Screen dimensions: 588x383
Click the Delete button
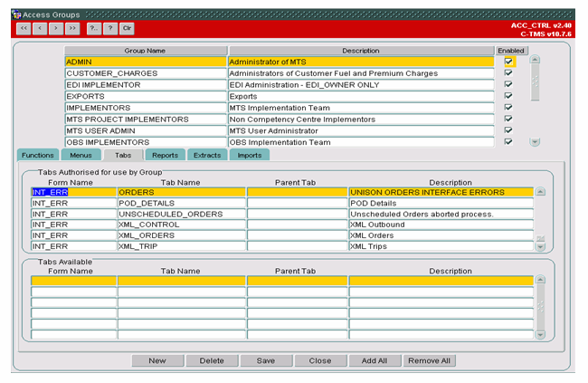click(212, 360)
